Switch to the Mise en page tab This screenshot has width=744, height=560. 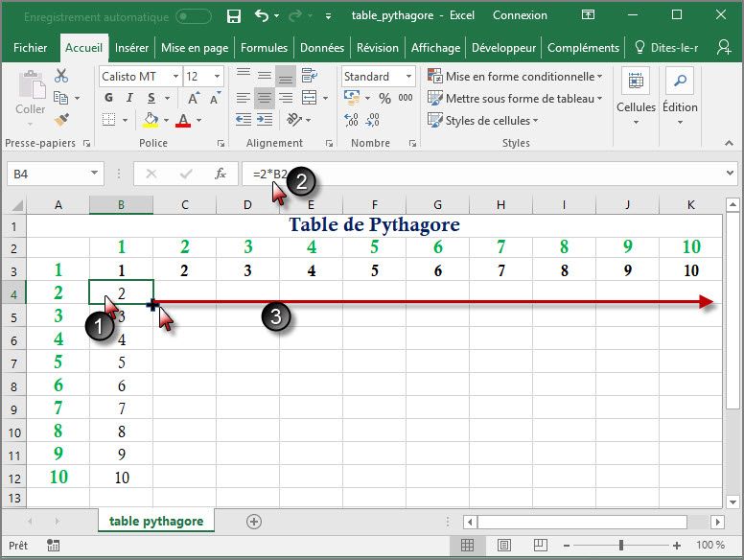195,48
